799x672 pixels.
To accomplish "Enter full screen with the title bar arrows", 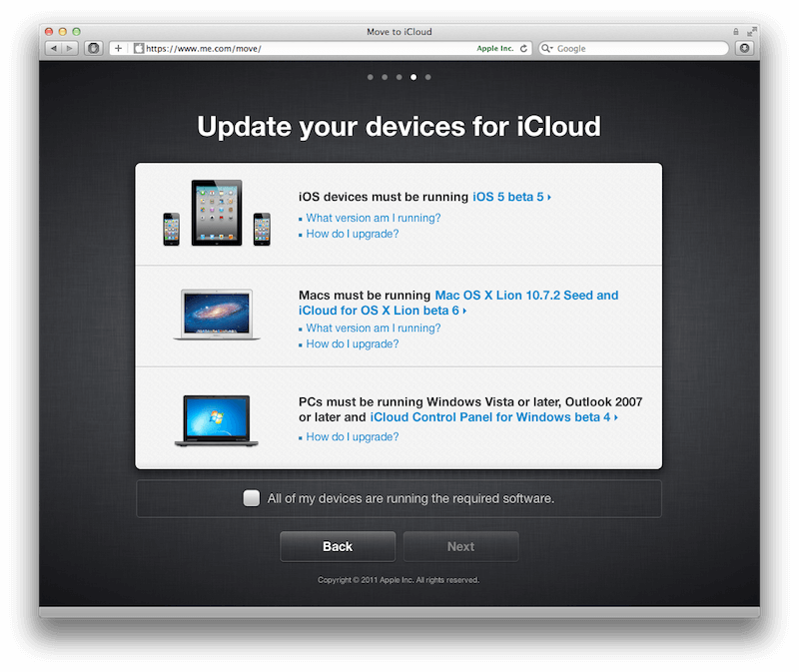I will [752, 32].
